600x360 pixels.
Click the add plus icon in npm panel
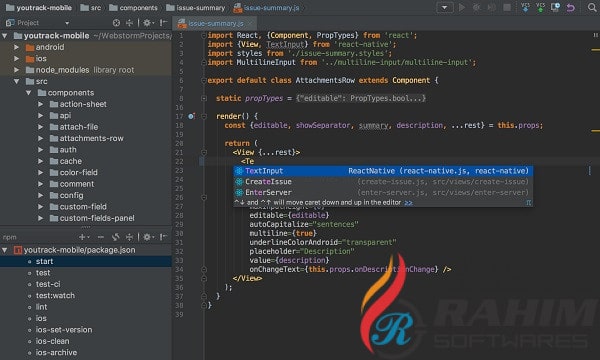(83, 237)
